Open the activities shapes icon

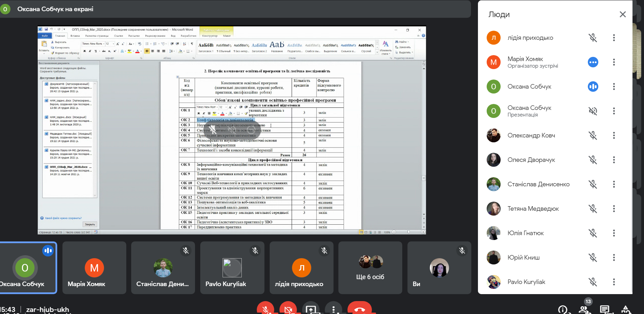click(626, 309)
